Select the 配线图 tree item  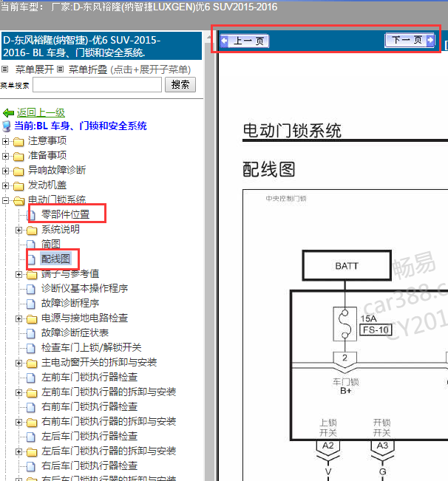[55, 259]
